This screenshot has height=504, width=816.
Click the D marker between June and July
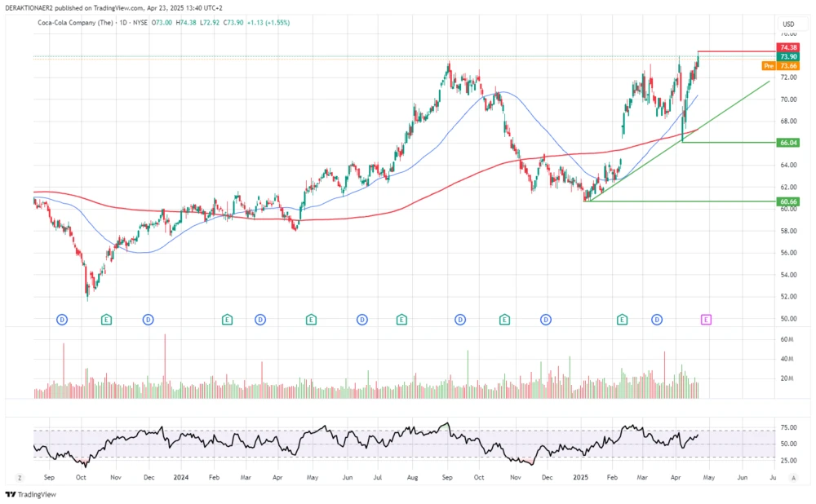(361, 320)
